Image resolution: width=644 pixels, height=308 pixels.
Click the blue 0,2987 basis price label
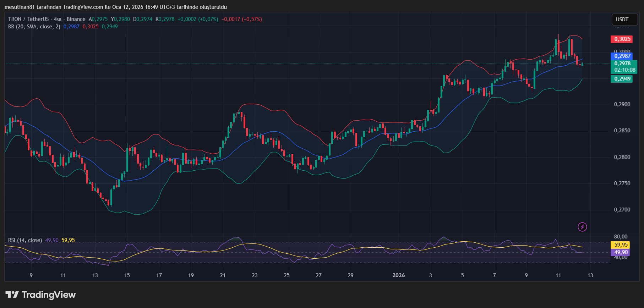pyautogui.click(x=622, y=56)
